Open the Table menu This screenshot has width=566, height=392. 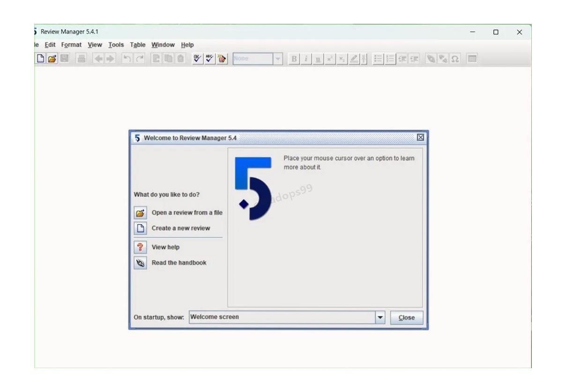click(x=138, y=45)
